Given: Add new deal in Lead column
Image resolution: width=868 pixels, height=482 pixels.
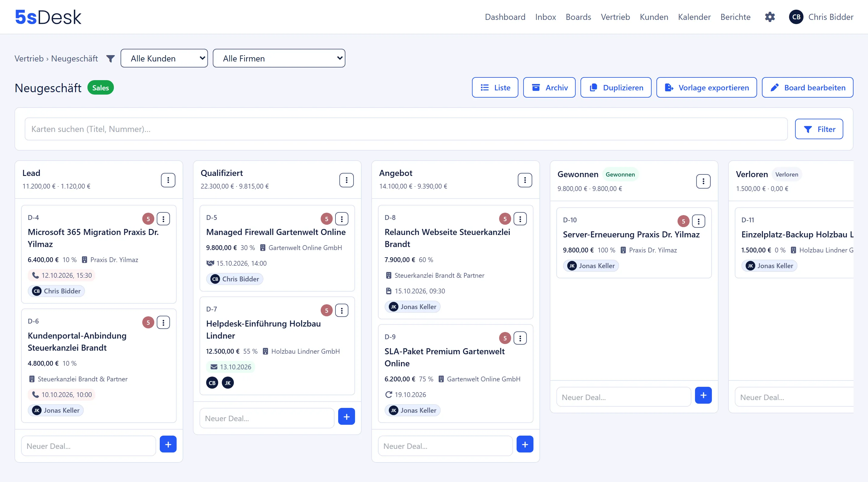Looking at the screenshot, I should [x=168, y=444].
